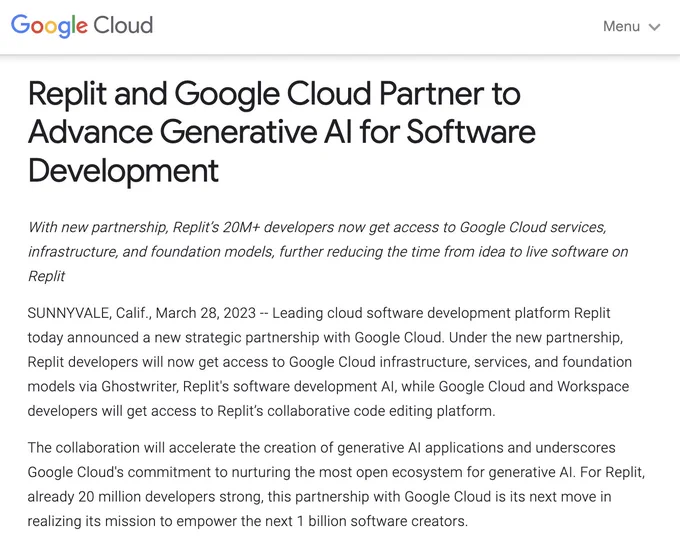The height and width of the screenshot is (550, 680).
Task: Click the chevron arrow next to Menu
Action: coord(654,27)
